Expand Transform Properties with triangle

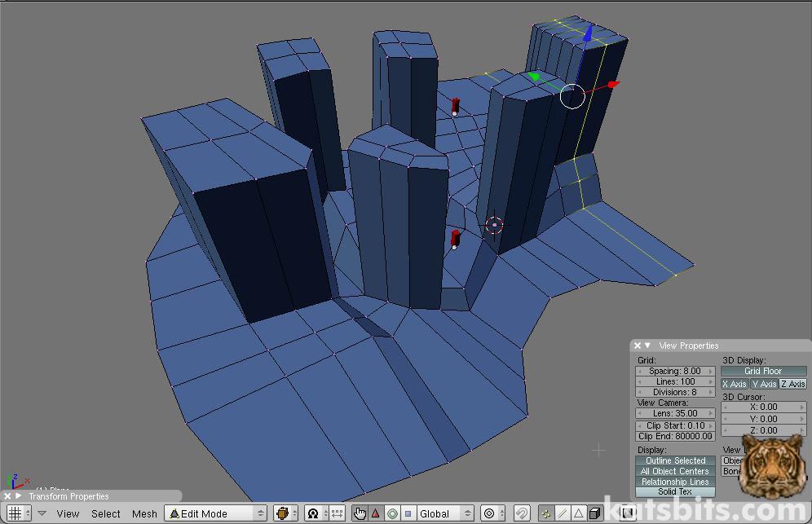click(18, 496)
